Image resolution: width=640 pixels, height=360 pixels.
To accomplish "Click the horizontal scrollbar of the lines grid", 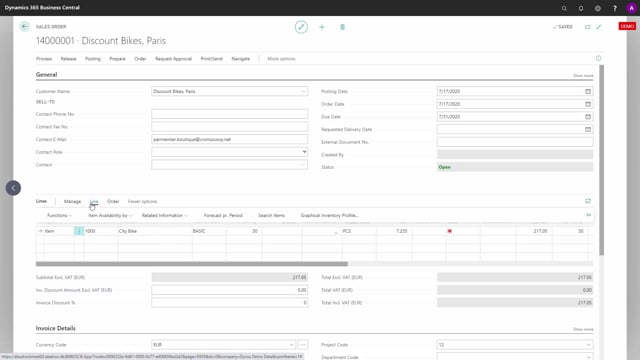I will [x=192, y=264].
